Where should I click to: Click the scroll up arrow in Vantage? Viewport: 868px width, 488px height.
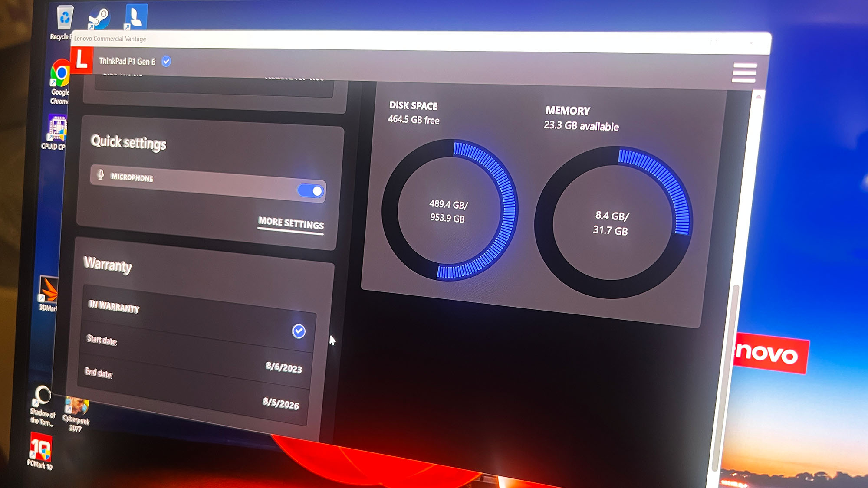pyautogui.click(x=758, y=97)
